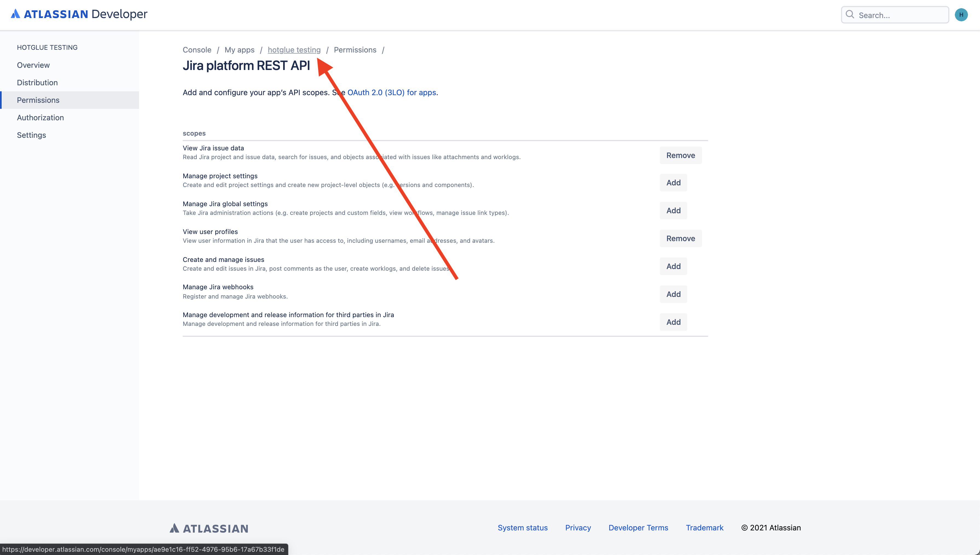This screenshot has height=555, width=980.
Task: Click the Atlassian footer logo
Action: coord(209,528)
